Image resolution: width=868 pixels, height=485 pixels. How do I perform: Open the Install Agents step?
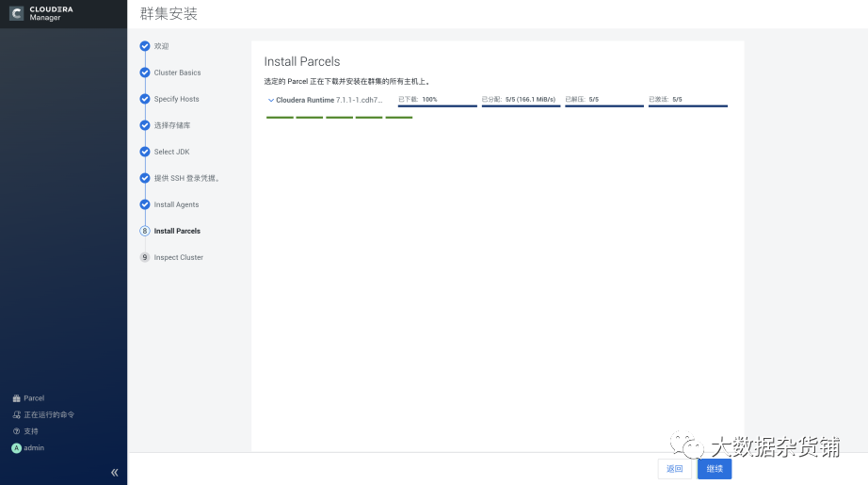(176, 204)
